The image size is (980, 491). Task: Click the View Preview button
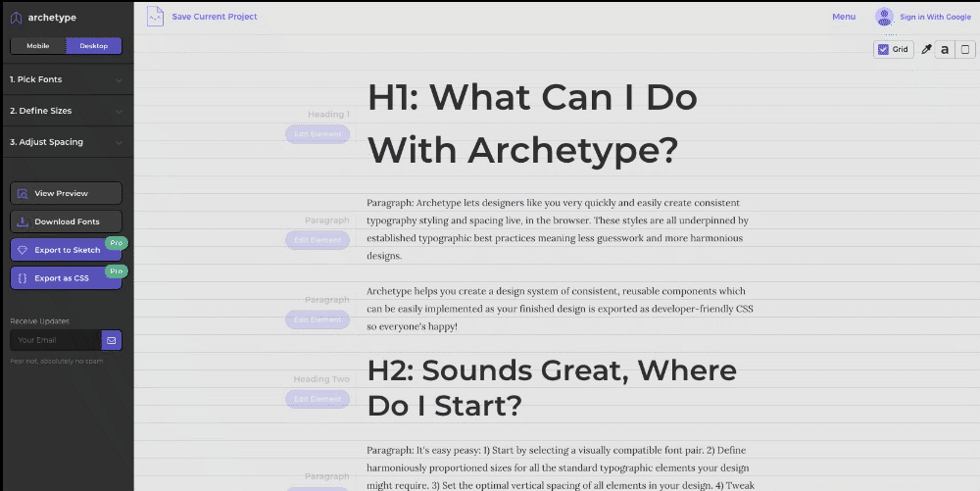(x=67, y=194)
